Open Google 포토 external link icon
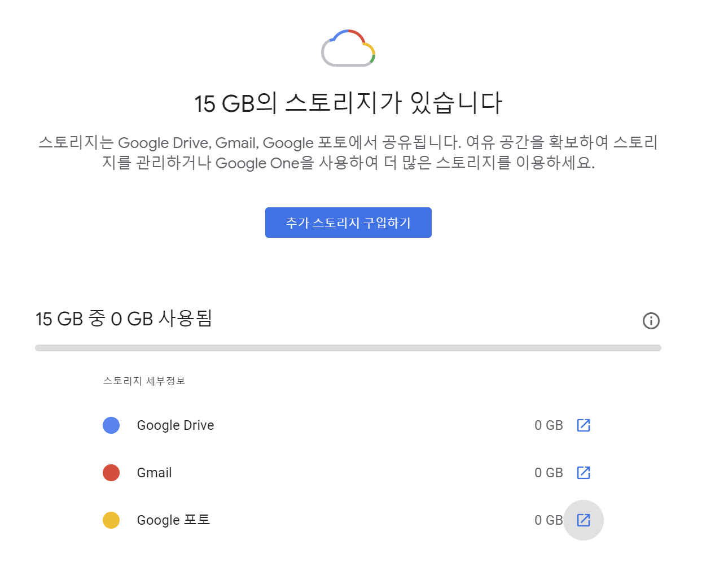This screenshot has width=728, height=562. [583, 520]
